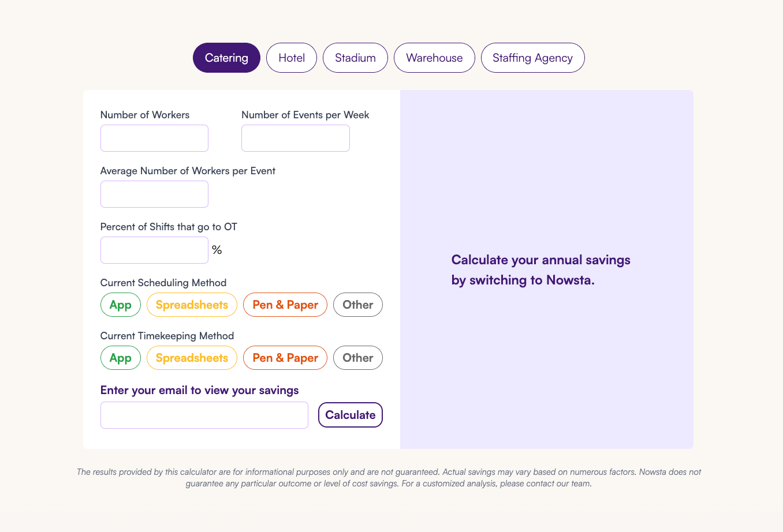Select the Staffing Agency tab

[x=532, y=58]
